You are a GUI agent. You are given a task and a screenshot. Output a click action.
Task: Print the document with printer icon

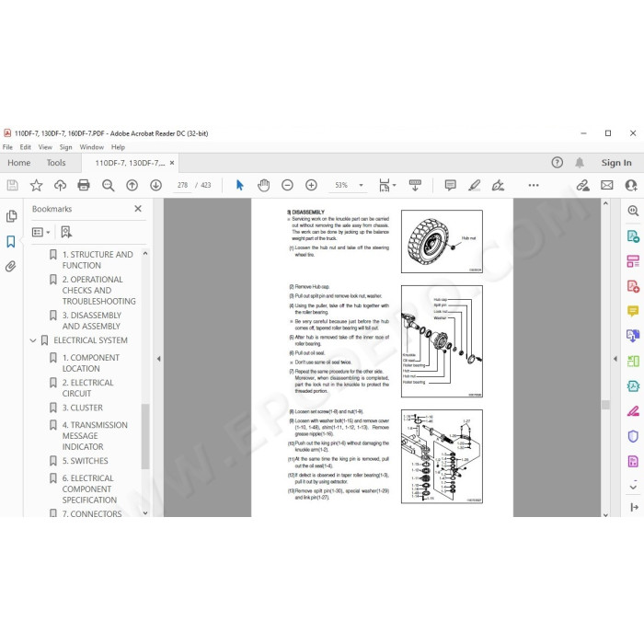point(84,185)
